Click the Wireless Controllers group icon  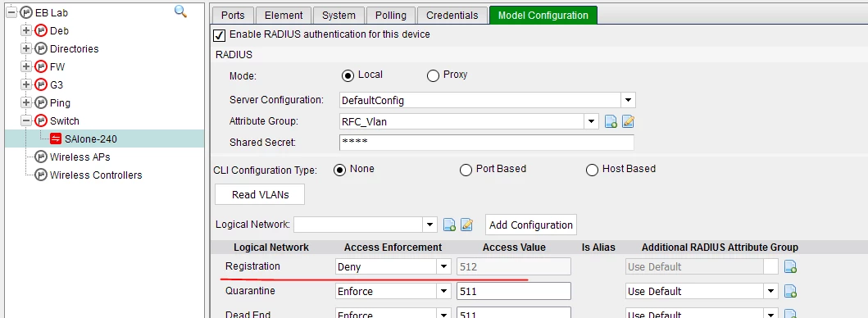click(41, 175)
